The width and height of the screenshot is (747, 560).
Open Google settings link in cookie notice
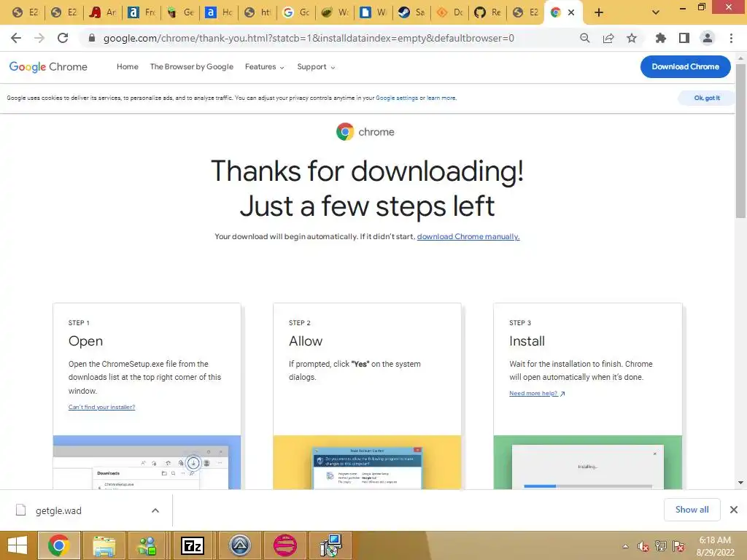click(396, 98)
